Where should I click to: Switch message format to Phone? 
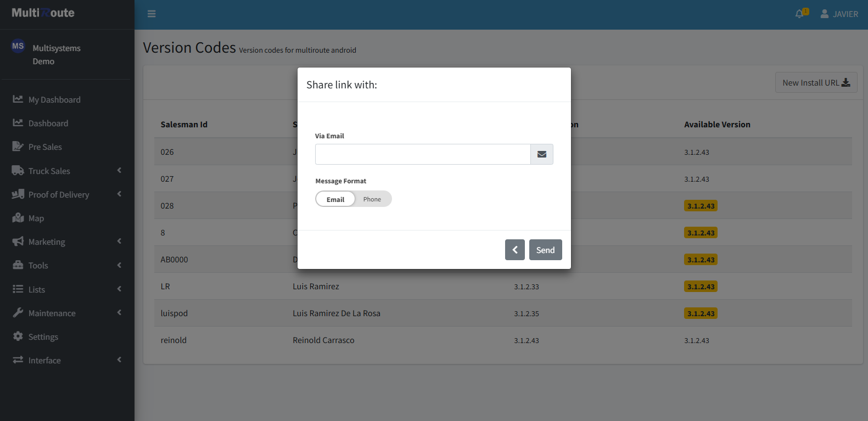click(x=372, y=199)
